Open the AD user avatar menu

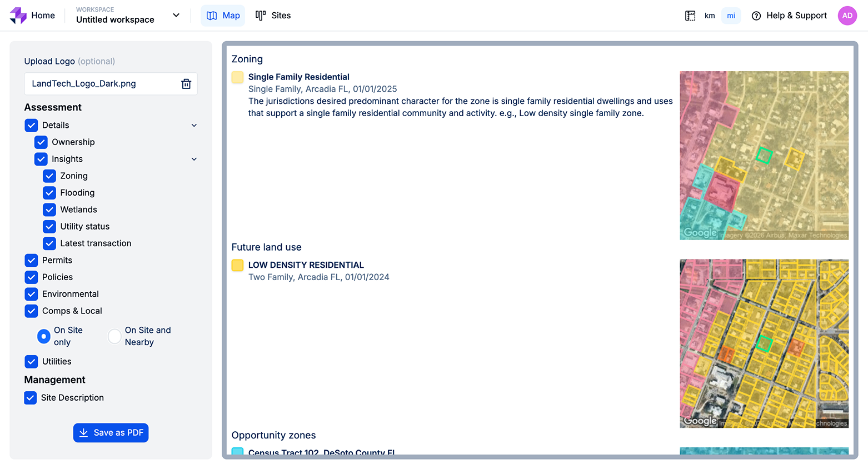point(847,16)
